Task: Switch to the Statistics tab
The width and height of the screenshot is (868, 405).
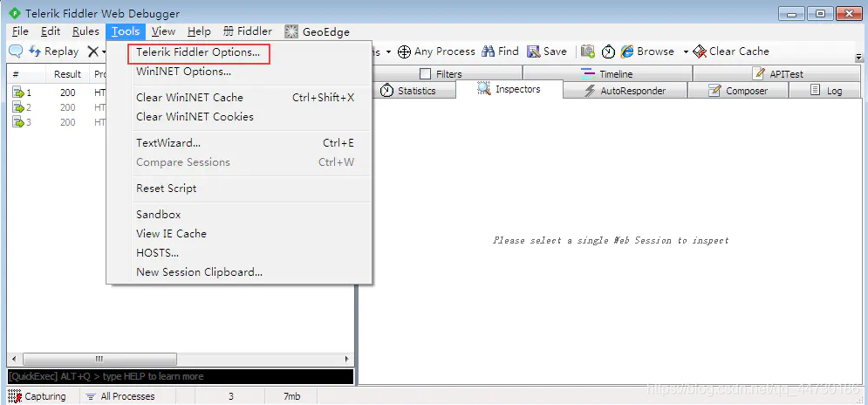Action: pyautogui.click(x=408, y=90)
